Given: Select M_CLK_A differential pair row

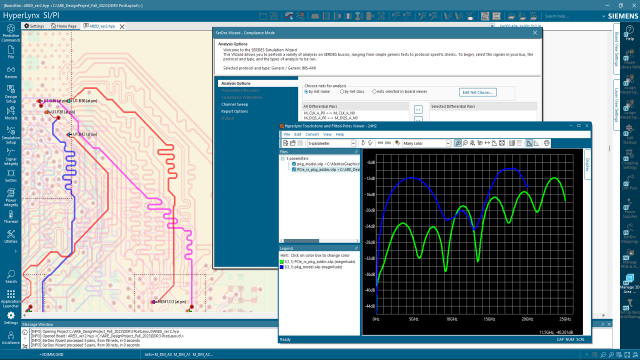Looking at the screenshot, I should click(x=330, y=113).
